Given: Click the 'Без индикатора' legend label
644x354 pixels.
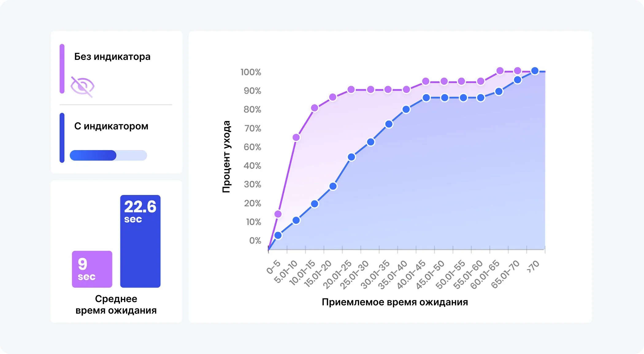Looking at the screenshot, I should click(x=112, y=57).
